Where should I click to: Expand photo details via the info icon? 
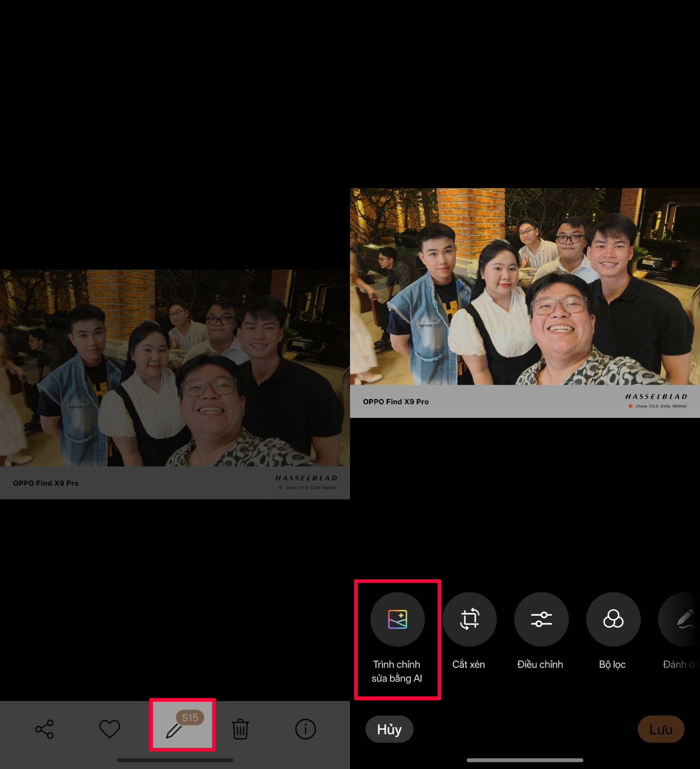[x=305, y=729]
